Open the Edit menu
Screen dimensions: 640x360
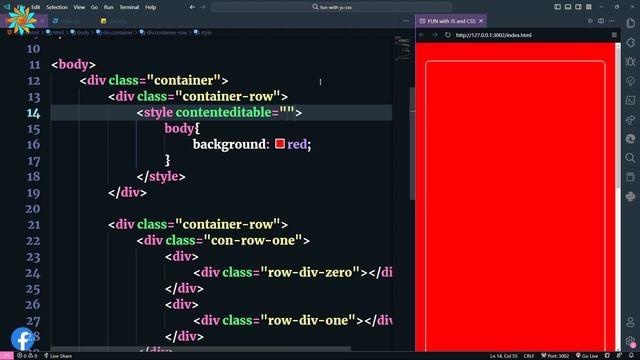point(36,7)
